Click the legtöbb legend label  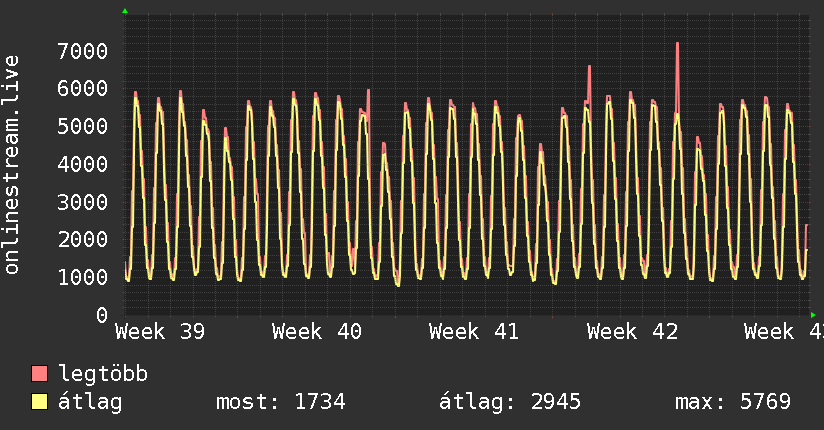(103, 373)
